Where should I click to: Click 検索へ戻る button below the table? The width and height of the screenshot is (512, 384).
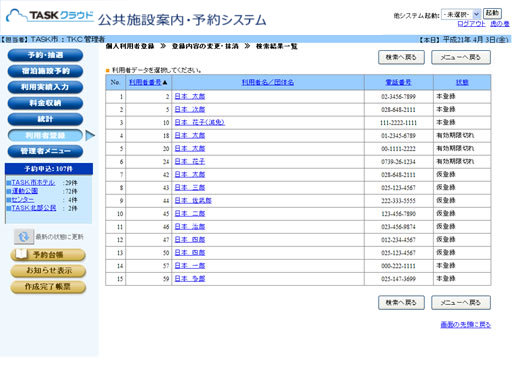pyautogui.click(x=401, y=303)
